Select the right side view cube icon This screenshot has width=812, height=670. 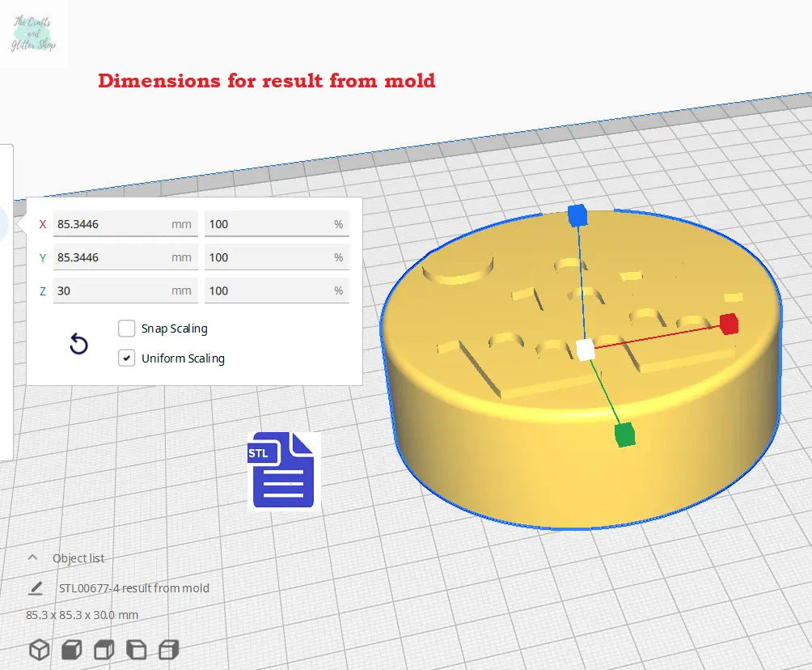(x=169, y=649)
